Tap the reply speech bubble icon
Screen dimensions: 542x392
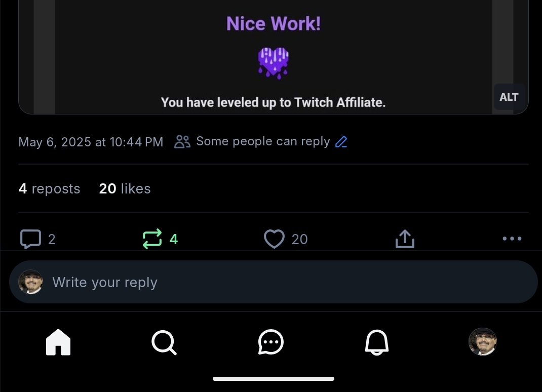tap(30, 239)
